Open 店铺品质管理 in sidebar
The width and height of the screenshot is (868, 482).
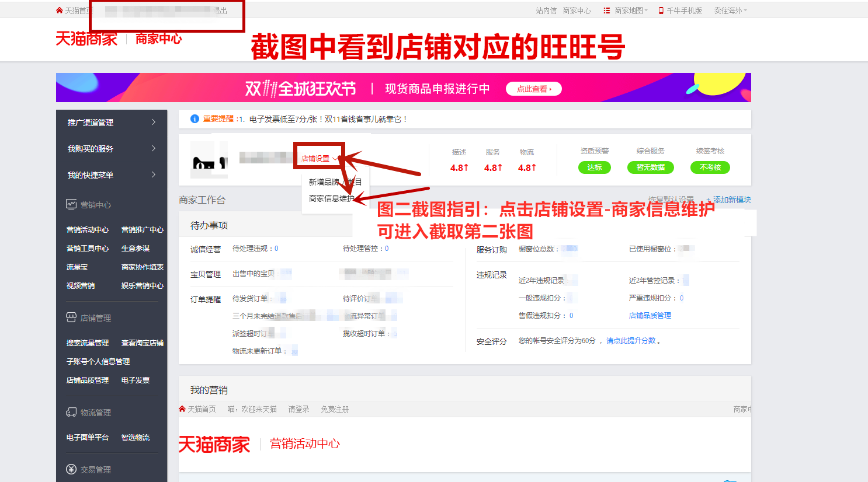coord(88,380)
